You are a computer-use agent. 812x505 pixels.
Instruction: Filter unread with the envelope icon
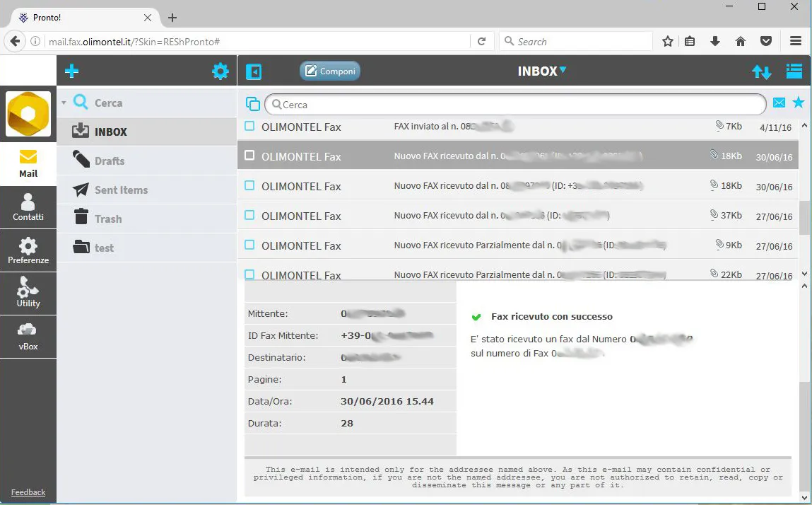coord(779,103)
